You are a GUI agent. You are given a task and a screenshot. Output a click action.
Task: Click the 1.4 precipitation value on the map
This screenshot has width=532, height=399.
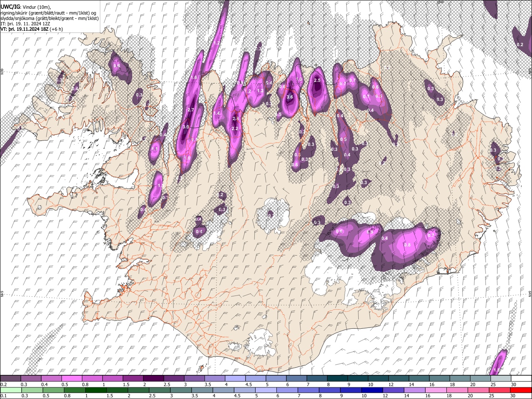(x=217, y=113)
